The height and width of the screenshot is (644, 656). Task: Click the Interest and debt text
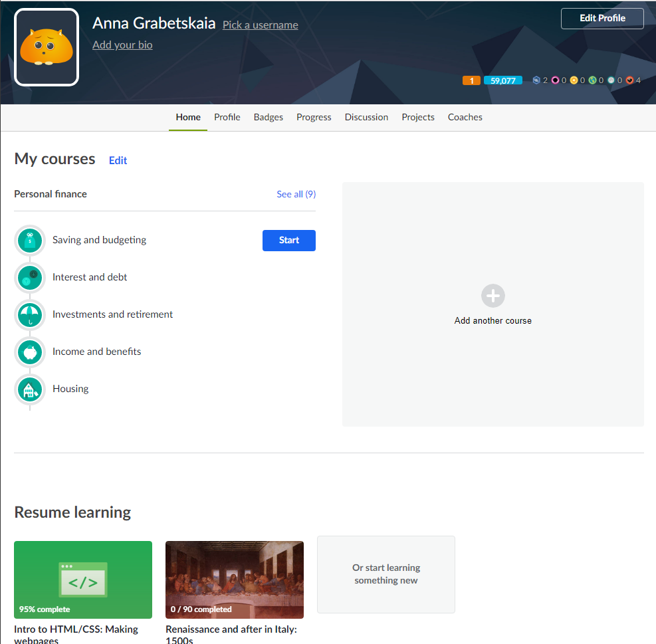point(90,277)
